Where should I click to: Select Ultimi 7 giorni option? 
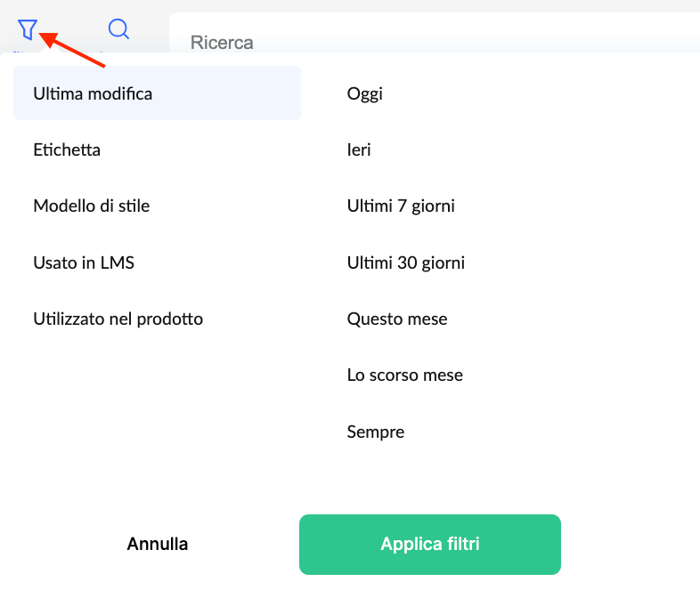point(401,206)
